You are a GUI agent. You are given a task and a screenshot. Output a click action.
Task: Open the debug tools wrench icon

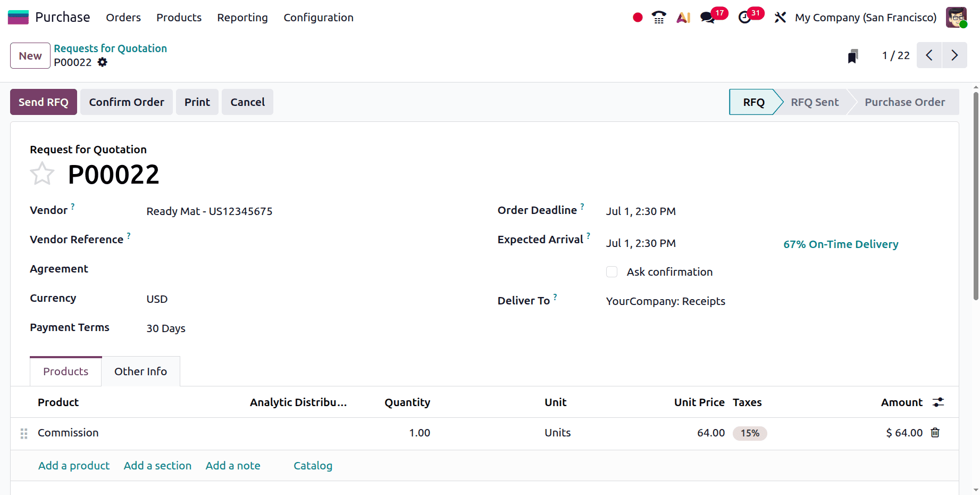click(x=780, y=18)
